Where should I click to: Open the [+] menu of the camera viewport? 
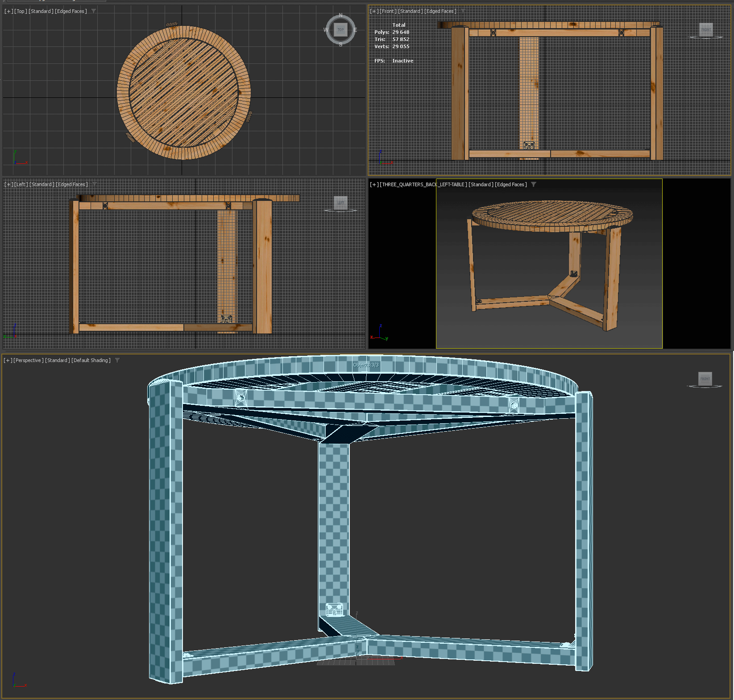coord(374,184)
